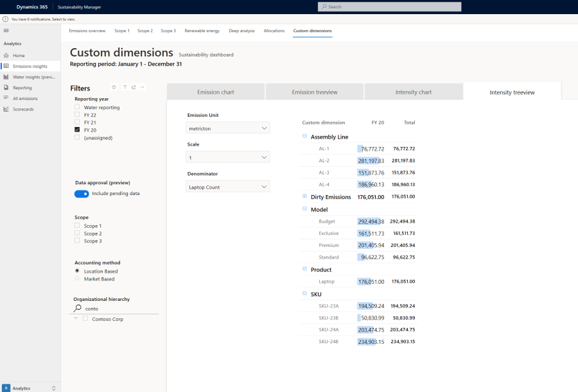Image resolution: width=578 pixels, height=392 pixels.
Task: Open the Deep analysis page
Action: [x=241, y=30]
